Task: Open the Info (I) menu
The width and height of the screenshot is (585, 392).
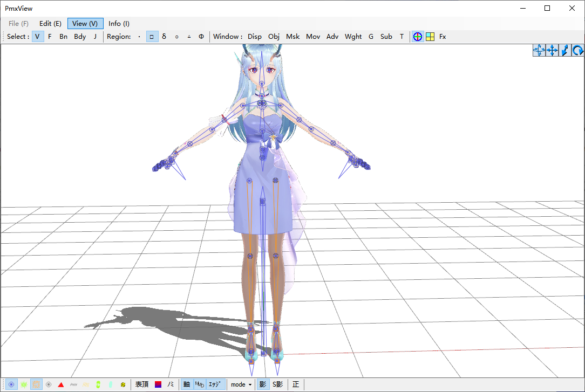Action: pos(119,24)
